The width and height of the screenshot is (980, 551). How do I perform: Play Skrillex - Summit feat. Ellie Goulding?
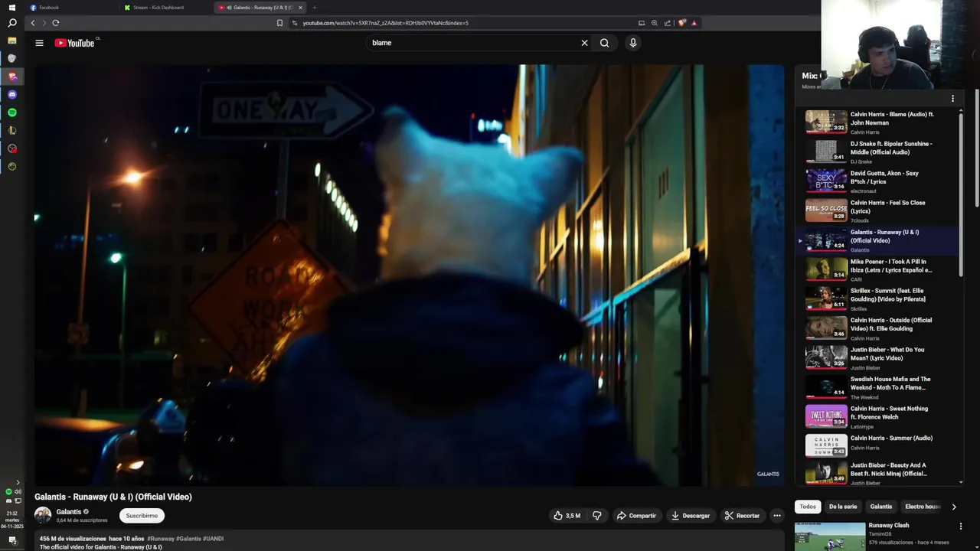(877, 299)
